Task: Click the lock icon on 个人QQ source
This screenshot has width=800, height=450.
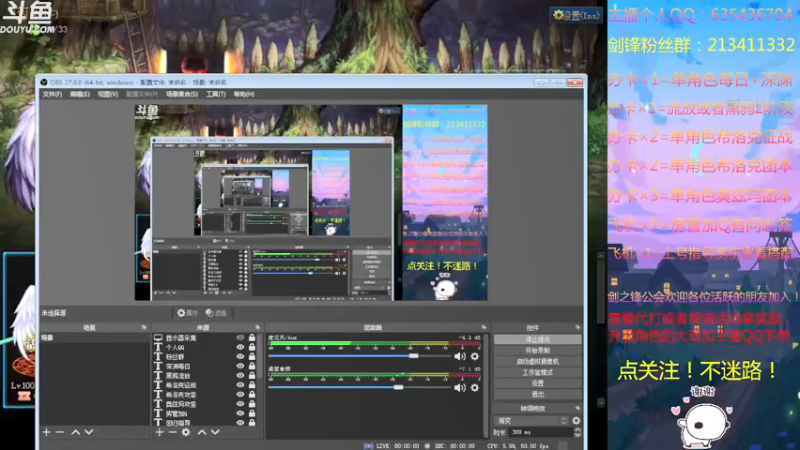Action: pyautogui.click(x=252, y=347)
